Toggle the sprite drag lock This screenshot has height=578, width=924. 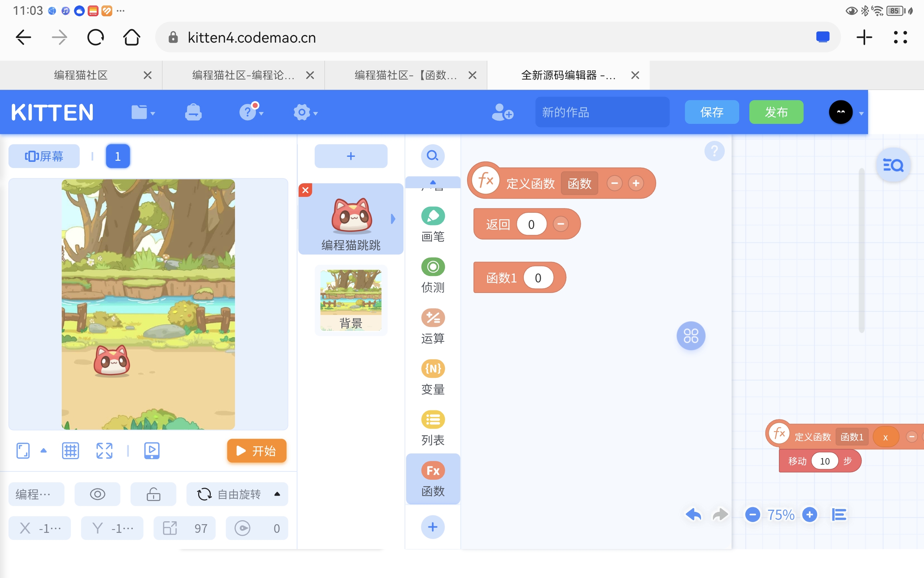click(x=153, y=494)
